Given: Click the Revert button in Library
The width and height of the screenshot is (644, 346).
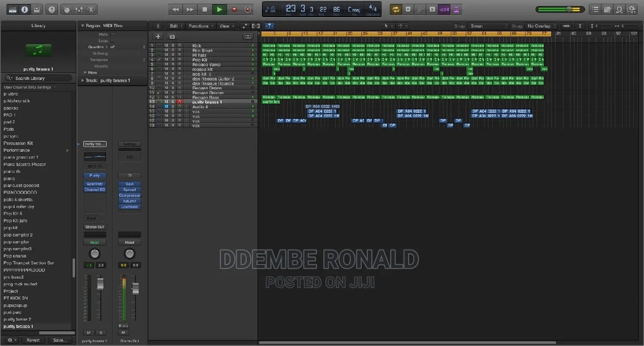Looking at the screenshot, I should [x=33, y=340].
